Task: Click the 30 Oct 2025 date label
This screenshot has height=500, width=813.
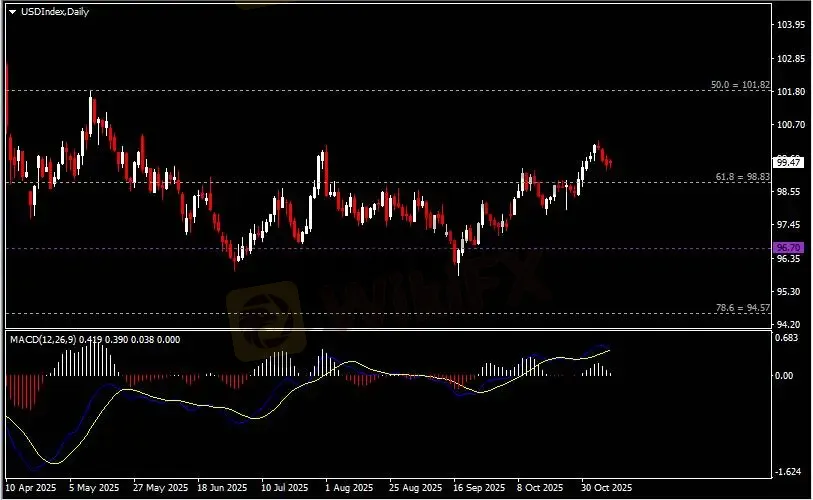Action: [x=606, y=488]
